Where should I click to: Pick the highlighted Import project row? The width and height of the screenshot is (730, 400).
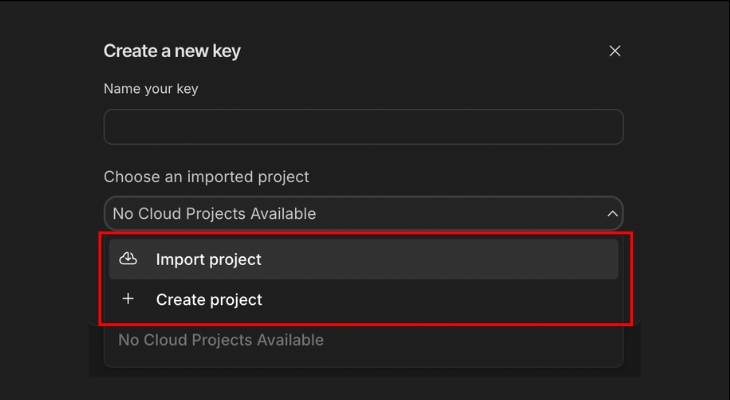point(363,259)
